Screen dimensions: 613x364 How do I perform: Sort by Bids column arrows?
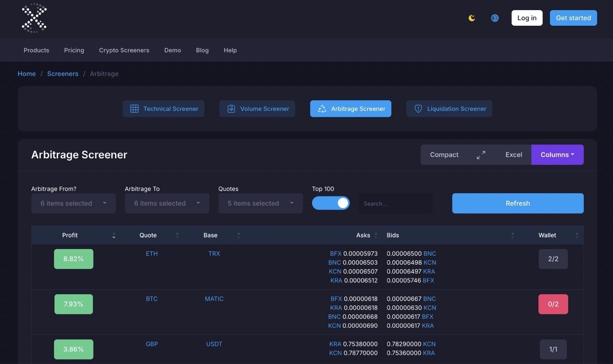[x=512, y=235]
